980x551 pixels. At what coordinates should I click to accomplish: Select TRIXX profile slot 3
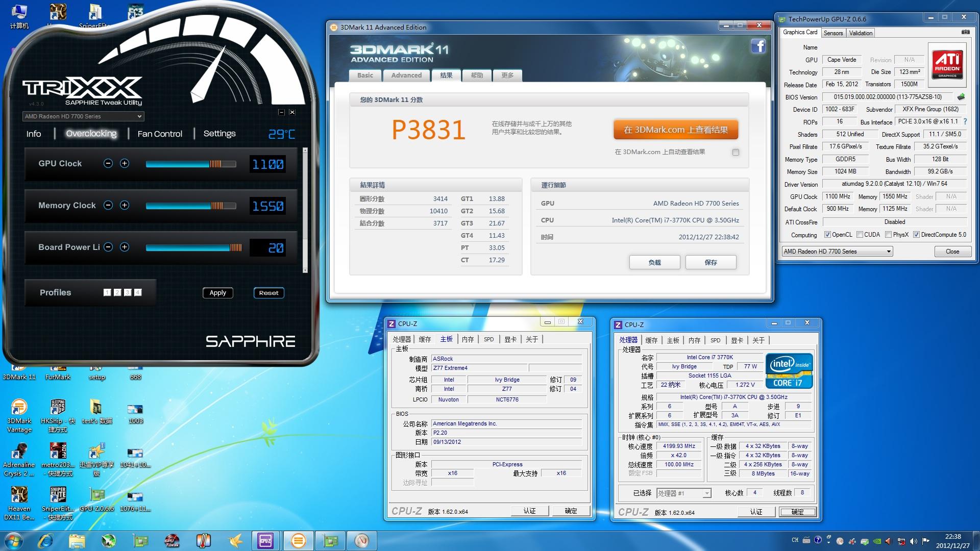tap(128, 292)
